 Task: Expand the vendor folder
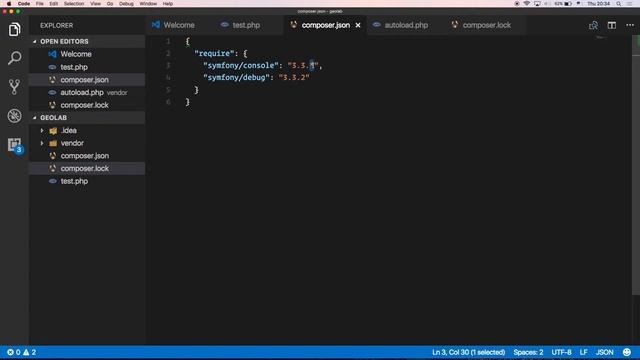(x=87, y=143)
